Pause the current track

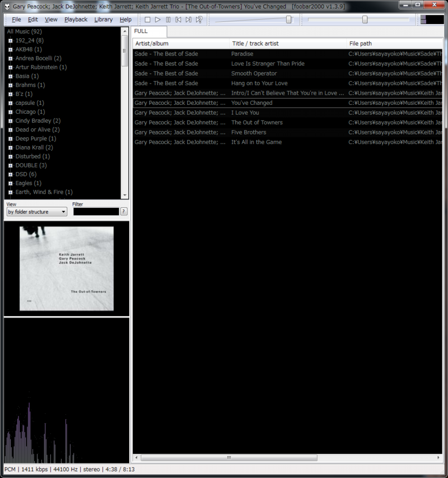[168, 20]
